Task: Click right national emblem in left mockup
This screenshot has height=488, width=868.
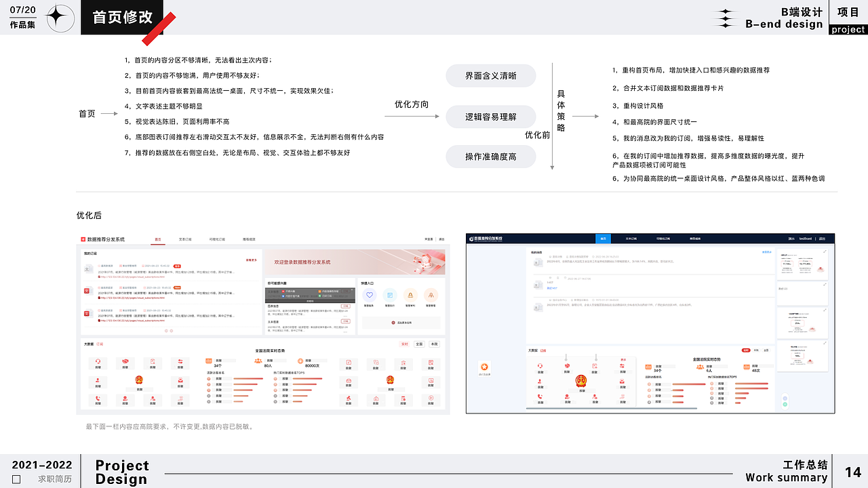Action: click(390, 380)
